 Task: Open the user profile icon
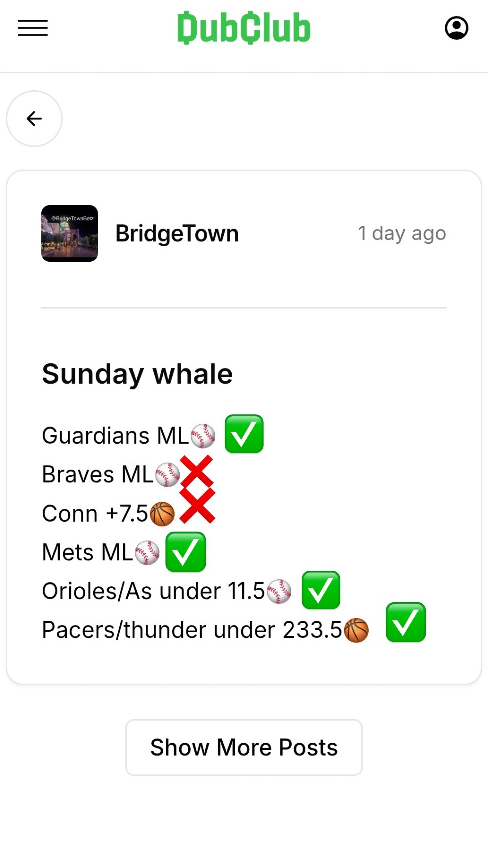(x=456, y=28)
